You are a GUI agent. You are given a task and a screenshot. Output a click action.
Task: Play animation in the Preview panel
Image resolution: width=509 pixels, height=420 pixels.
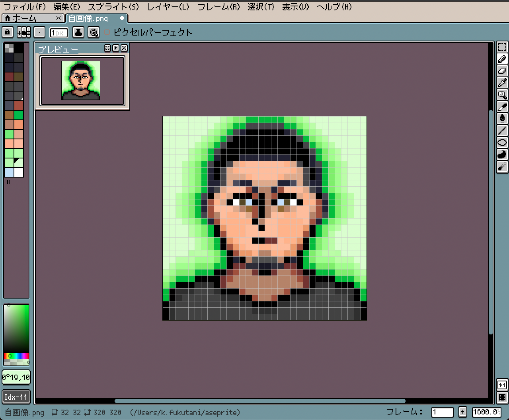116,48
